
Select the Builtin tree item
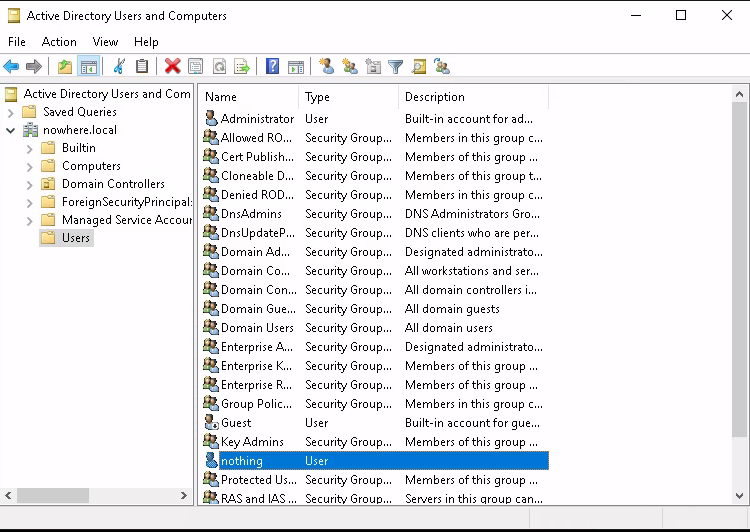click(79, 148)
